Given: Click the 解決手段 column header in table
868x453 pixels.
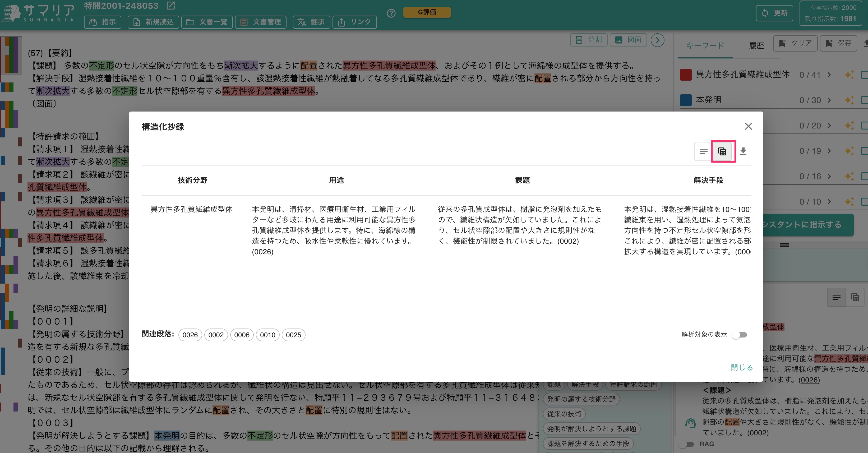Looking at the screenshot, I should [x=708, y=180].
